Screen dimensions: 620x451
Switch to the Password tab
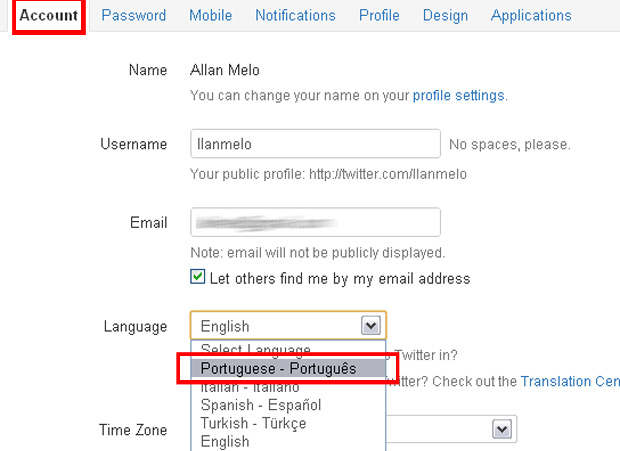click(x=134, y=16)
